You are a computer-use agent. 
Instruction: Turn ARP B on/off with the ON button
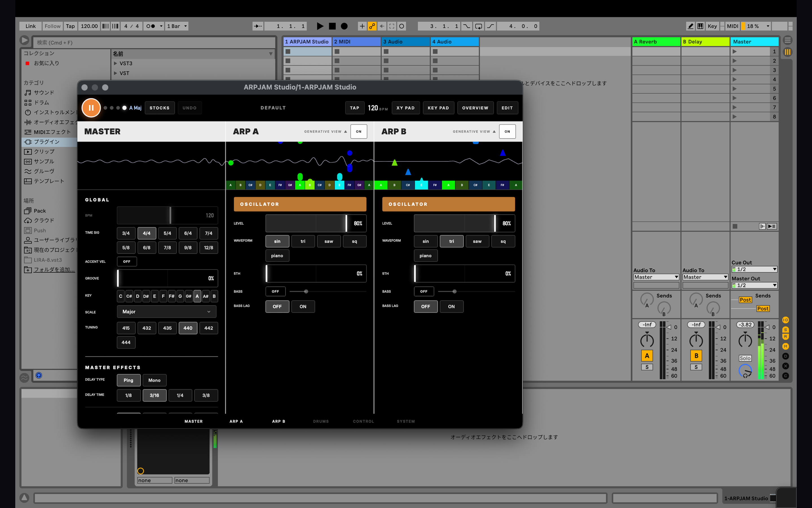point(507,131)
